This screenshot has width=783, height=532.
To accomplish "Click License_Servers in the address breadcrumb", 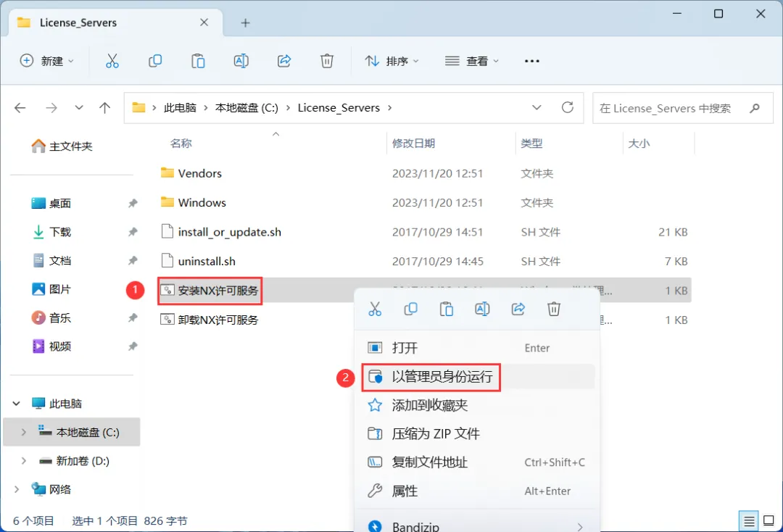I will [x=339, y=108].
